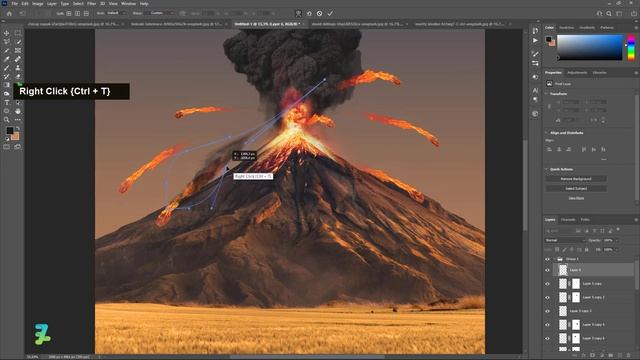
Task: Select the Rectangular Marquee tool
Action: 18,33
